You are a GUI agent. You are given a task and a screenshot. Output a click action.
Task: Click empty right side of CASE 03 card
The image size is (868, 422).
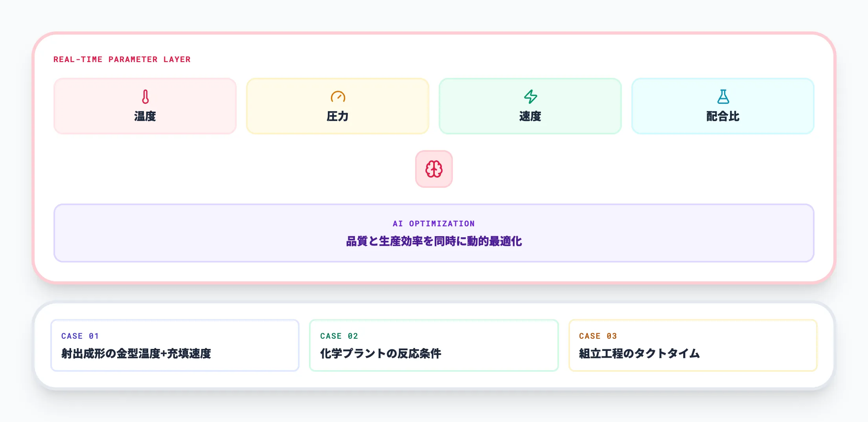[767, 346]
